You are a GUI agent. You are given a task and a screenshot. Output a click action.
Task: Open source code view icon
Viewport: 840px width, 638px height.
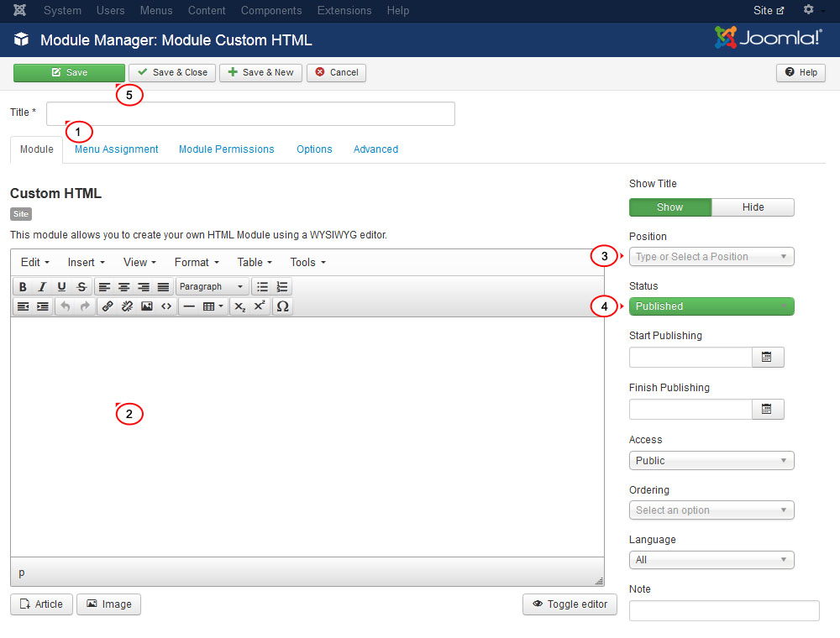point(166,306)
